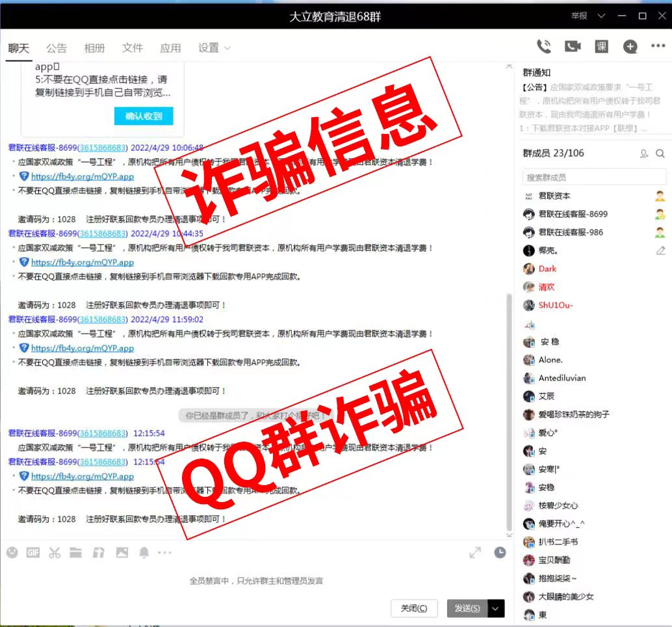Open the chevron menu next to 举报
This screenshot has width=672, height=627.
coord(601,16)
